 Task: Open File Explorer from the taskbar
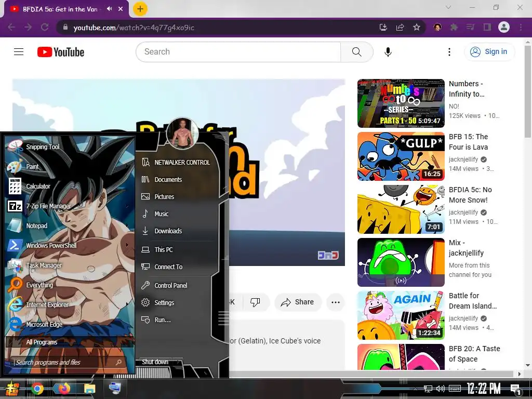click(x=89, y=389)
